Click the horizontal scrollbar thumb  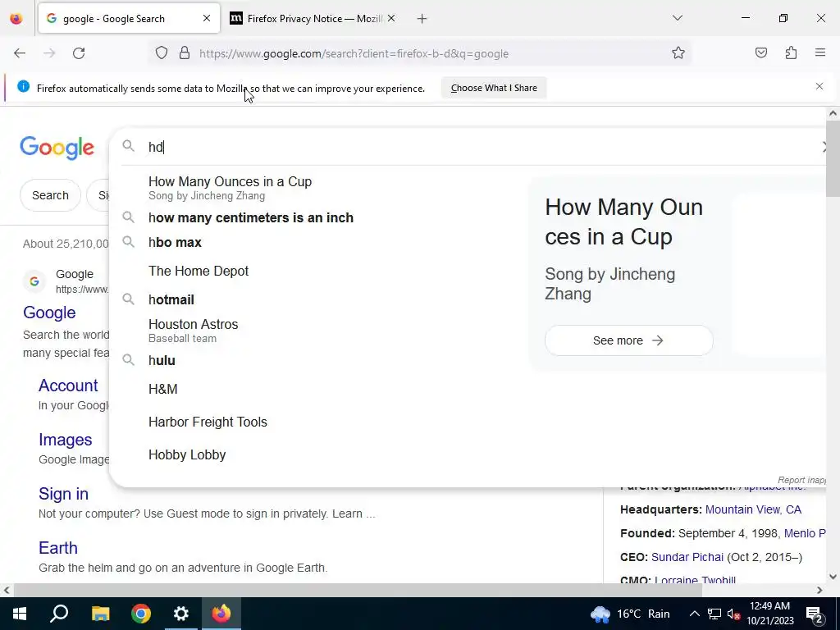(x=358, y=590)
